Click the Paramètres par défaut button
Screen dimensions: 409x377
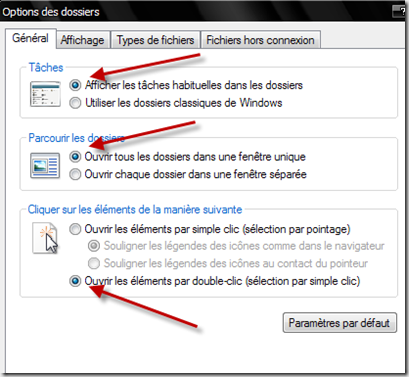[340, 323]
